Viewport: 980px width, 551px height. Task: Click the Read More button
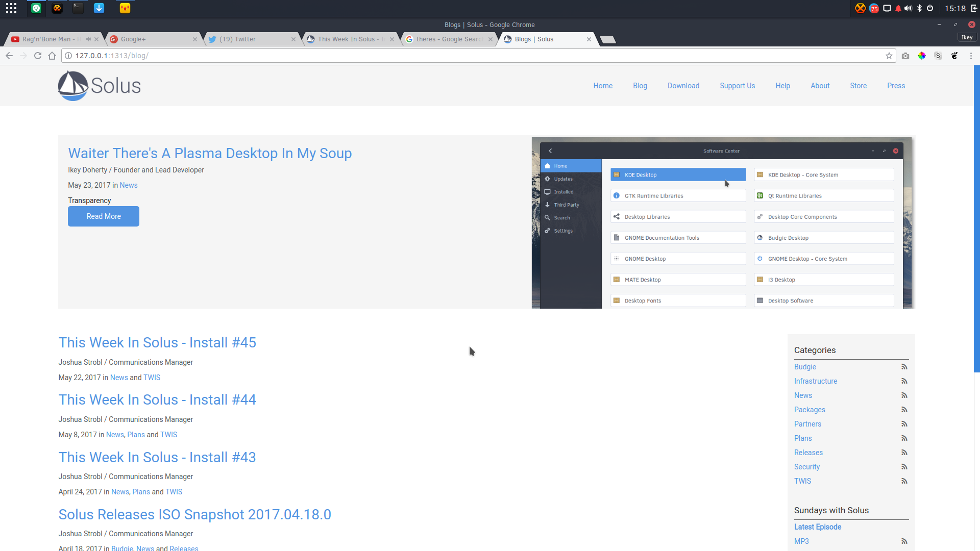(104, 216)
